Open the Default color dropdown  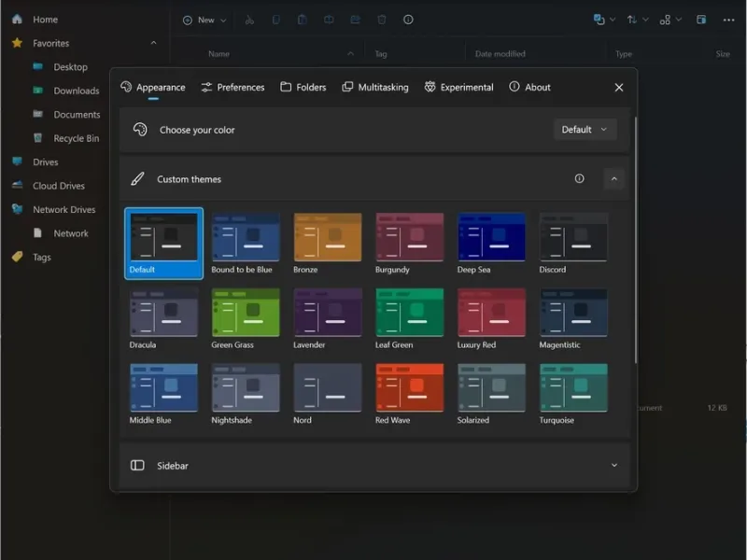pos(585,130)
